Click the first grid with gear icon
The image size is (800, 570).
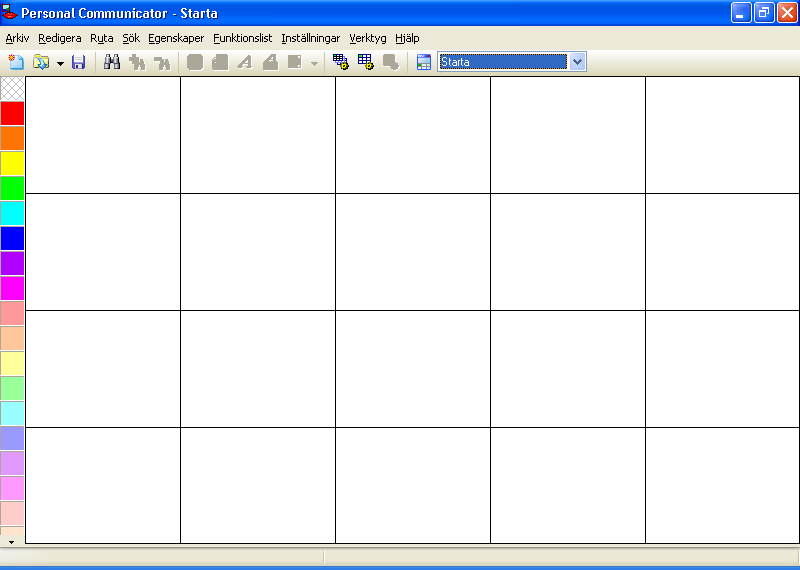pos(340,62)
